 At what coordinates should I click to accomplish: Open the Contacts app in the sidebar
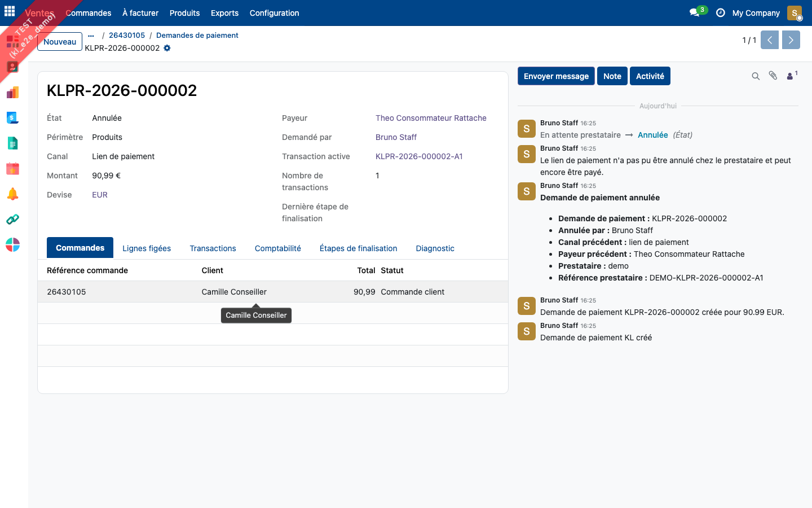click(x=12, y=67)
